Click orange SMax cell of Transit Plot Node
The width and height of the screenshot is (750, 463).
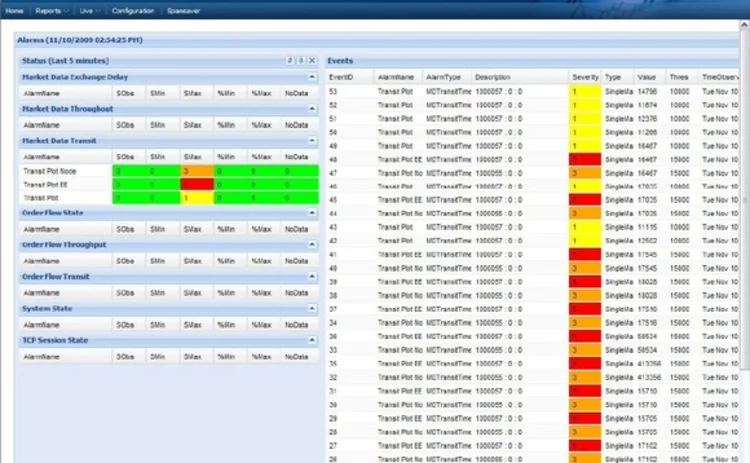[197, 171]
